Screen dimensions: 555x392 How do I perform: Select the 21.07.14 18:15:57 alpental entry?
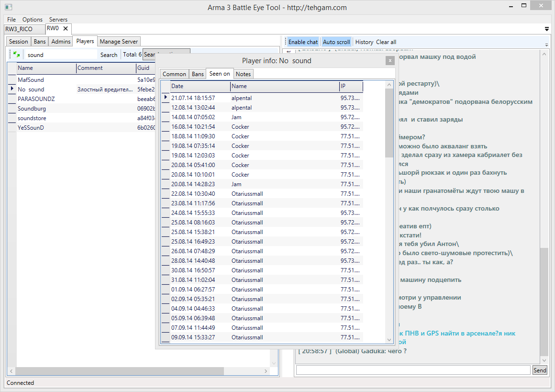click(x=262, y=98)
